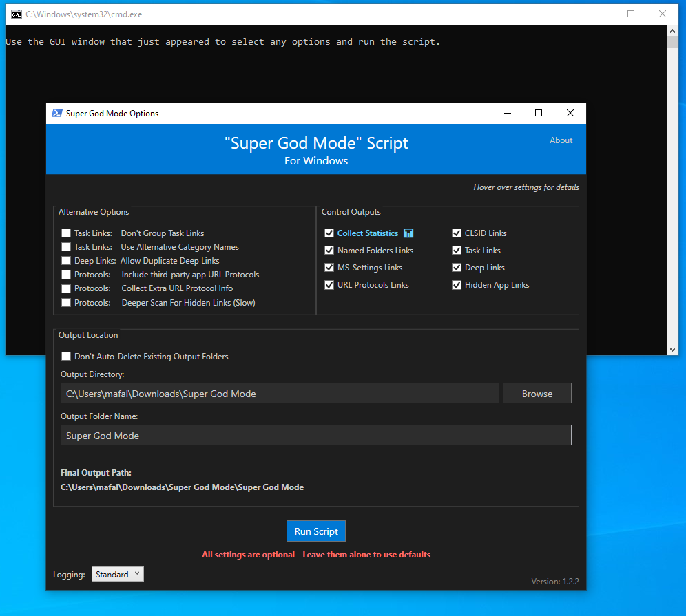Click the Logging: label
686x616 pixels.
(69, 575)
